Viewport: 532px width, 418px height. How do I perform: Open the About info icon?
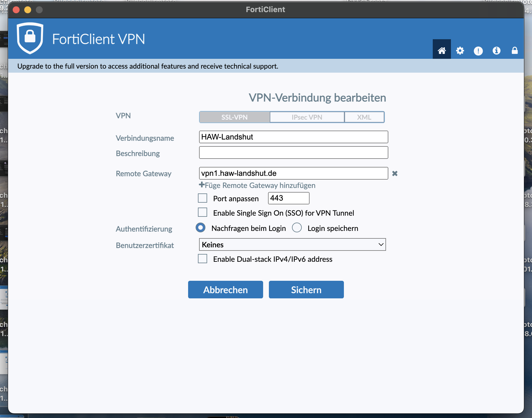point(497,51)
